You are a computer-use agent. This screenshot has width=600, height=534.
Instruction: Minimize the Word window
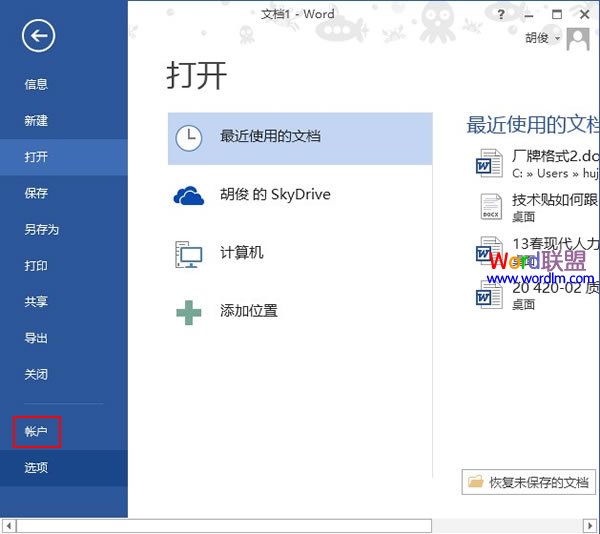[x=529, y=15]
